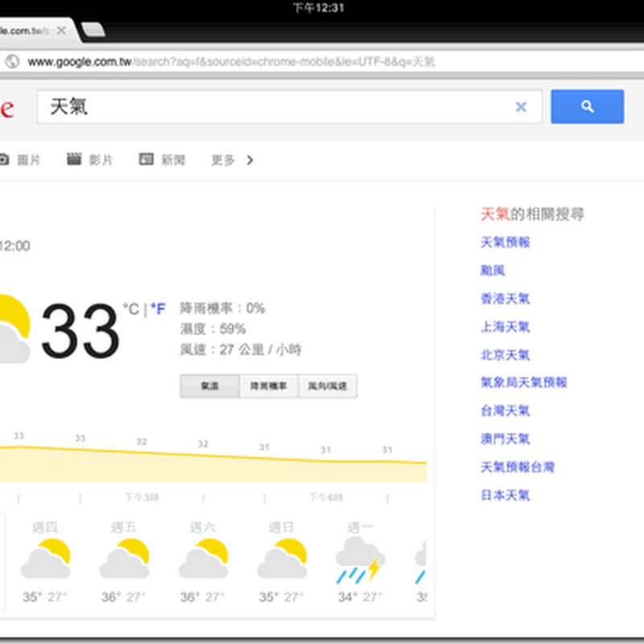
Task: Click the blue magnifier search button
Action: [x=587, y=106]
